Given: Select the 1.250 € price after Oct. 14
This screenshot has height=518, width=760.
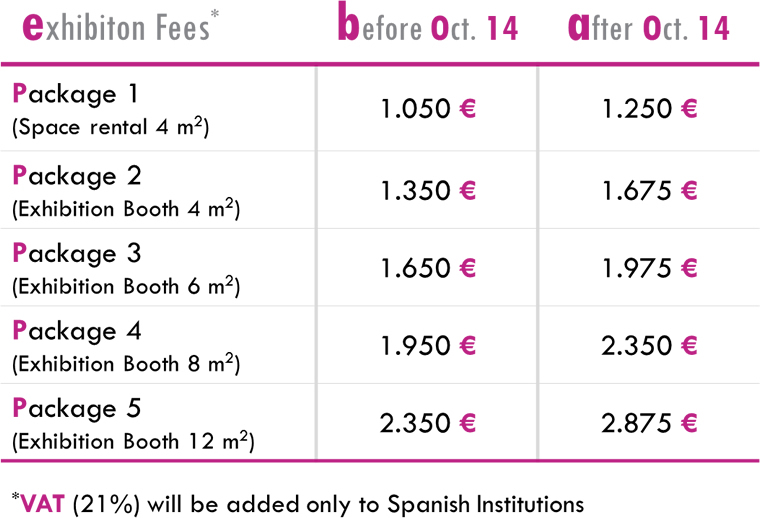Looking at the screenshot, I should pyautogui.click(x=649, y=109).
